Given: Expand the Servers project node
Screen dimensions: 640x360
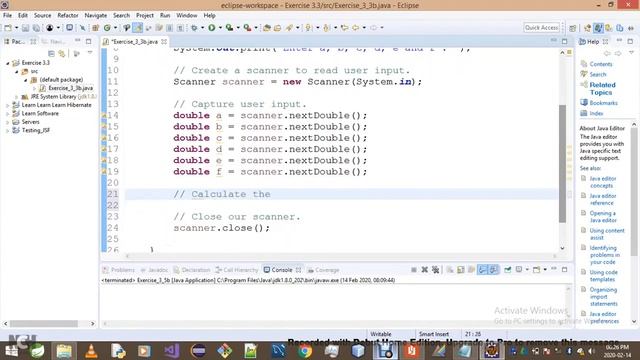Looking at the screenshot, I should (8, 122).
